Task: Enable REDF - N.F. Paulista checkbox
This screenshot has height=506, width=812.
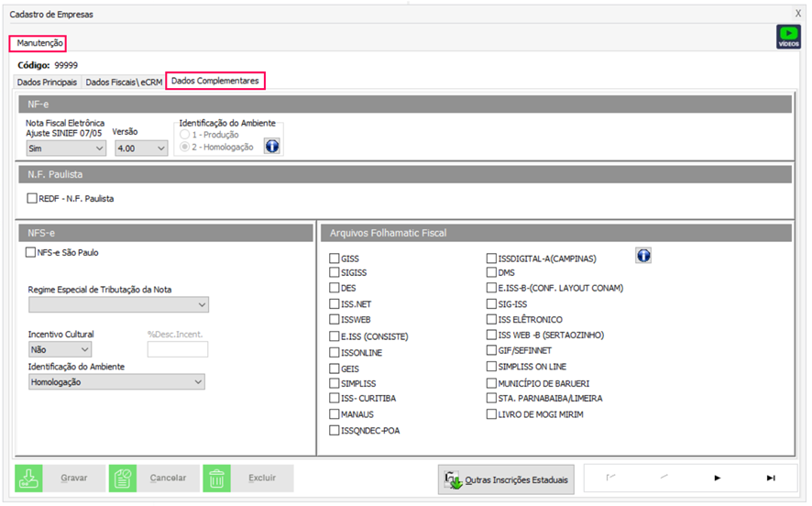Action: [32, 198]
